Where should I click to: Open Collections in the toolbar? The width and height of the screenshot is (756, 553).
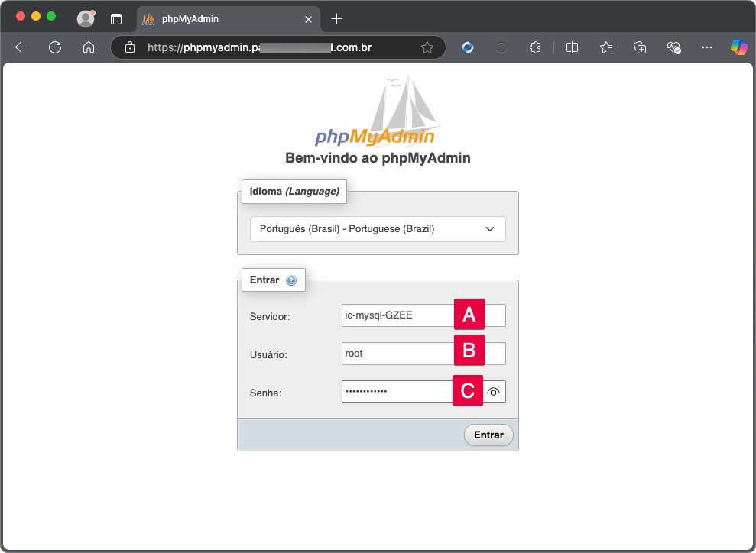(640, 47)
